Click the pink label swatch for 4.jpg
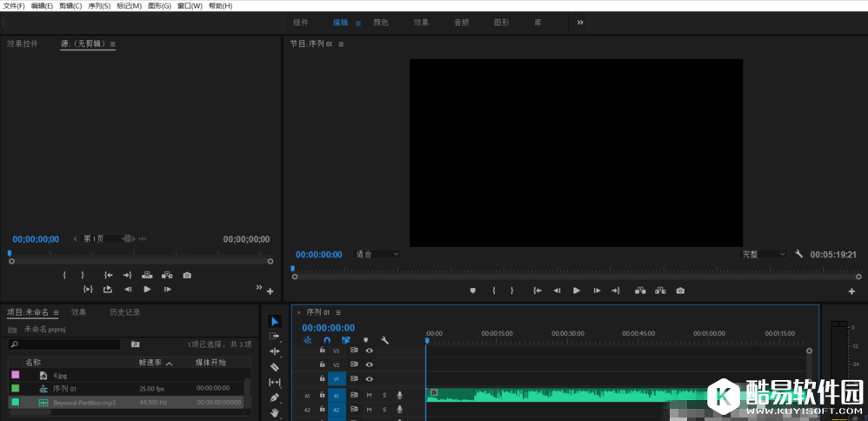Image resolution: width=868 pixels, height=421 pixels. click(x=15, y=375)
